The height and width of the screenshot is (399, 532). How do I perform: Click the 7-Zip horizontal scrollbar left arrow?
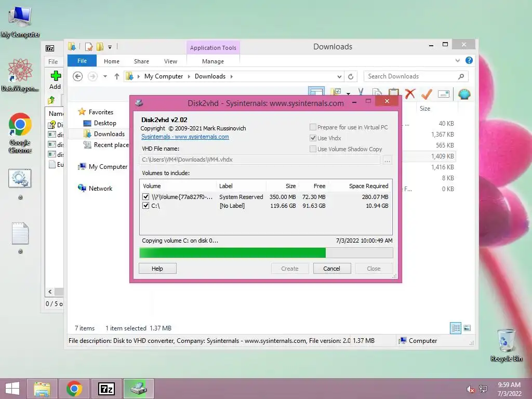(50, 291)
